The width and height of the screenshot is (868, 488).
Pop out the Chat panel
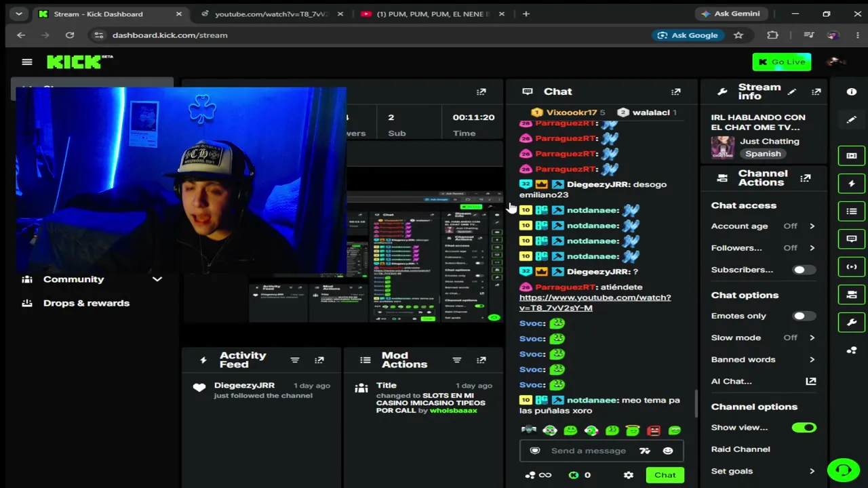pos(675,91)
